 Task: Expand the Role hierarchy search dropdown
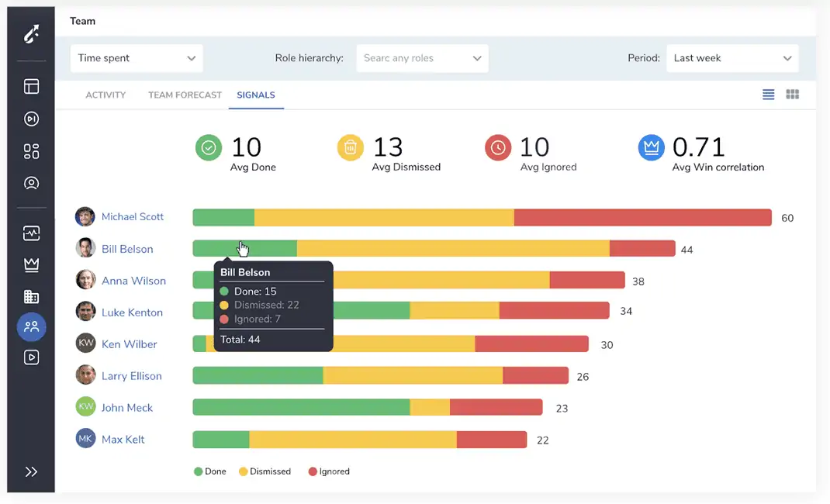coord(423,58)
